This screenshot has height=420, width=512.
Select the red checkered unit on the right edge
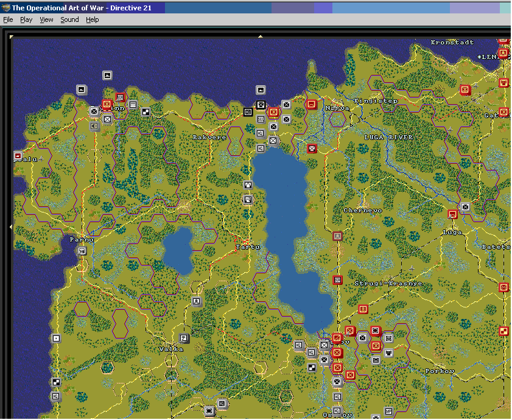coord(504,331)
